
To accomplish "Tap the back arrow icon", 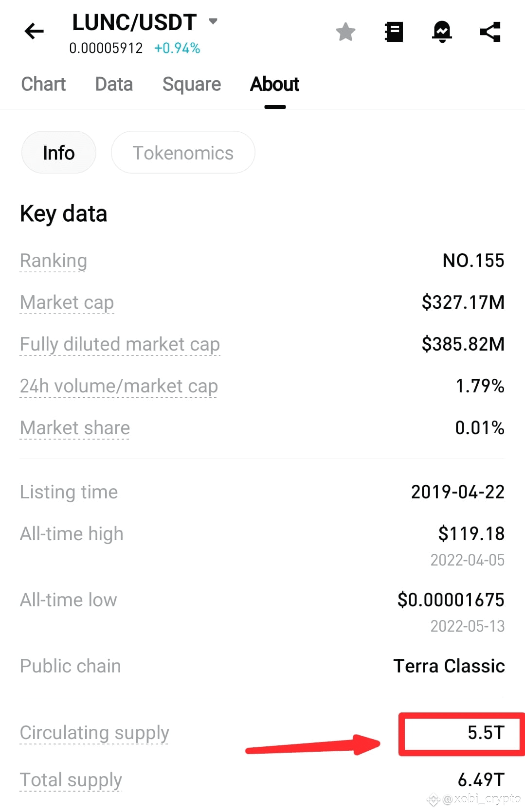I will coord(34,32).
